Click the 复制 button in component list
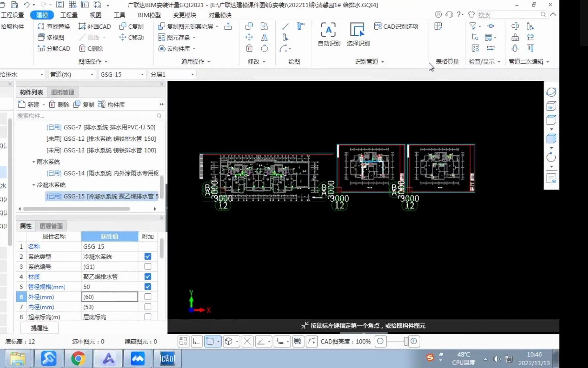The height and width of the screenshot is (368, 588). click(84, 105)
